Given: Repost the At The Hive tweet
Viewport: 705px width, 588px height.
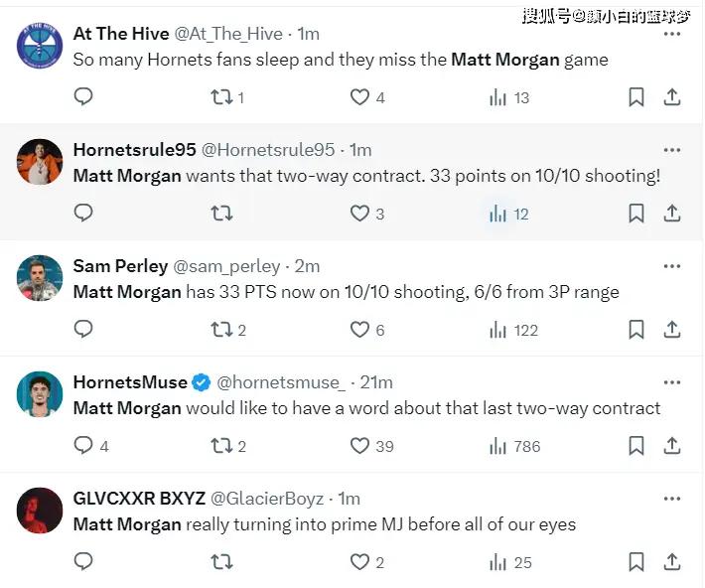Looking at the screenshot, I should point(221,97).
